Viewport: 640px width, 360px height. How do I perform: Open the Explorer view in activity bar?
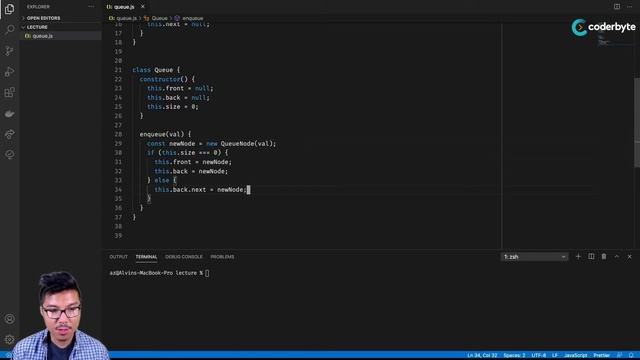point(9,9)
